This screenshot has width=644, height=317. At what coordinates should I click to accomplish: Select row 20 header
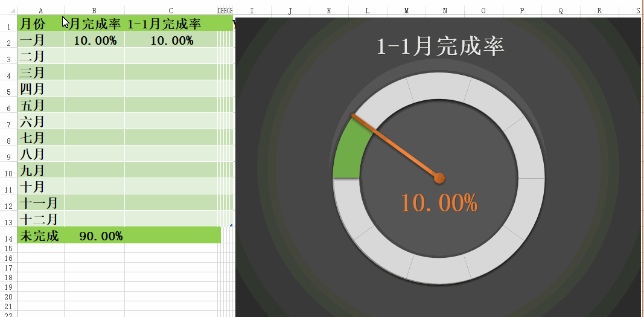pos(8,296)
